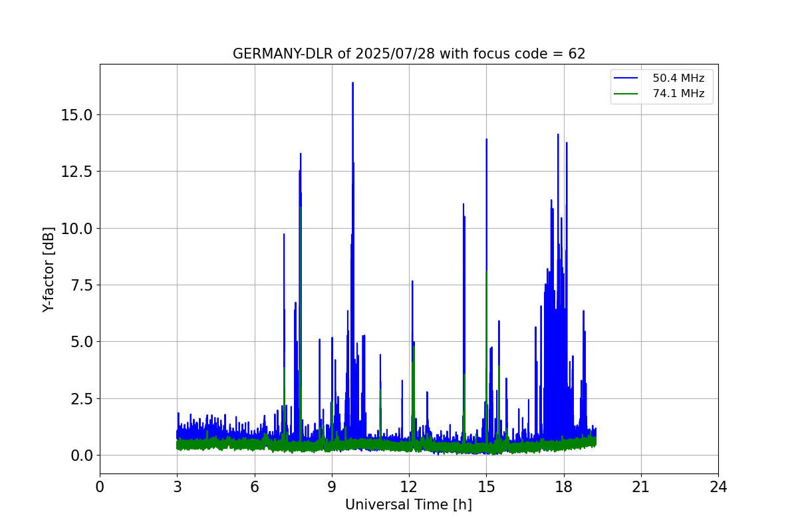This screenshot has height=532, width=798.
Task: Click the blue line sample in the legend
Action: (x=627, y=78)
